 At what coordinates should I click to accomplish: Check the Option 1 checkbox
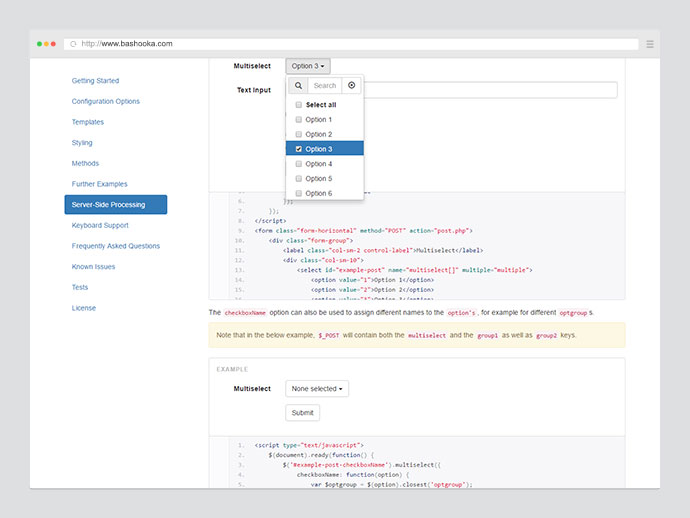tap(298, 120)
